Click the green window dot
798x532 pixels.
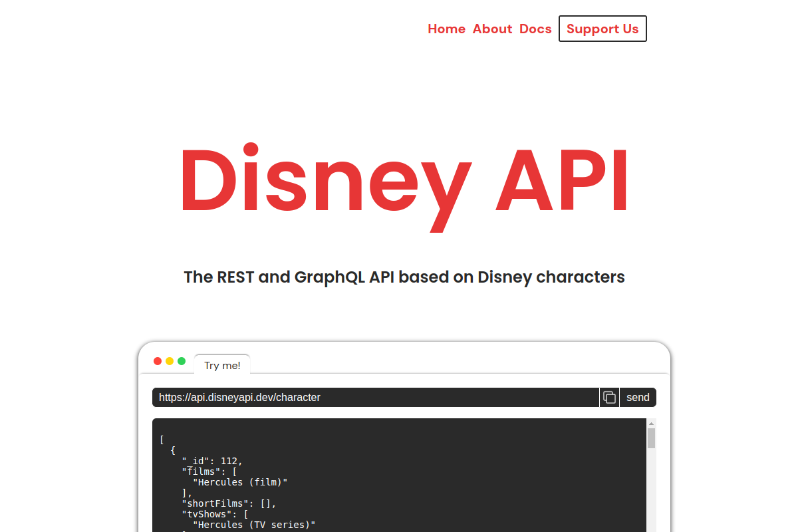[x=182, y=361]
